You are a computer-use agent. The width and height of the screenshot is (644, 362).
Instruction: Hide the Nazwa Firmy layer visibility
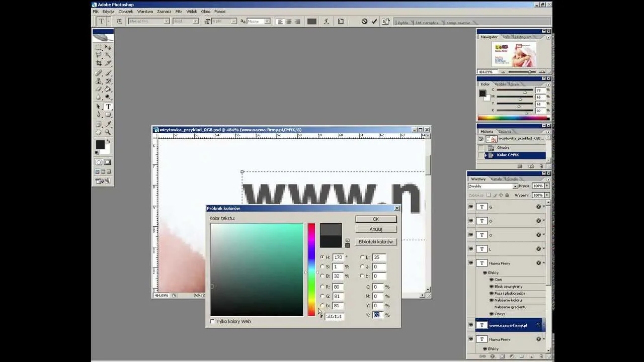coord(470,263)
